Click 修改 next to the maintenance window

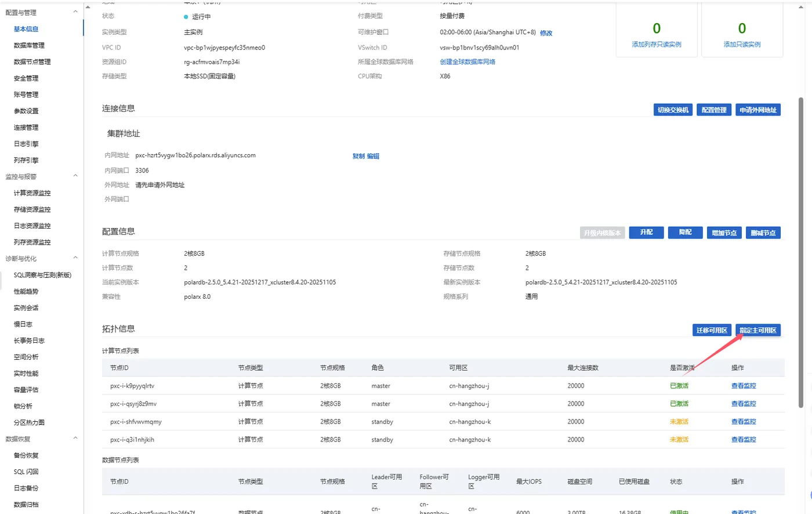pyautogui.click(x=546, y=33)
